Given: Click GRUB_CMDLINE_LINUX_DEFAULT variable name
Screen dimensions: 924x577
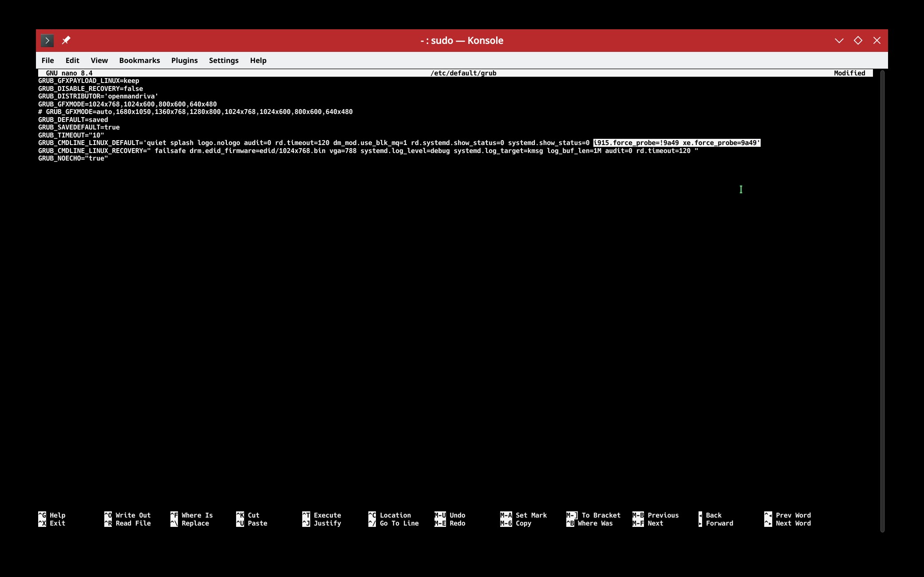Looking at the screenshot, I should [x=88, y=143].
